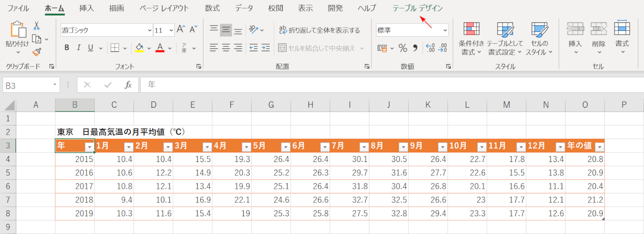Screen dimensions: 644x234
Task: Open テーブルとして書式設定 menu
Action: 505,38
